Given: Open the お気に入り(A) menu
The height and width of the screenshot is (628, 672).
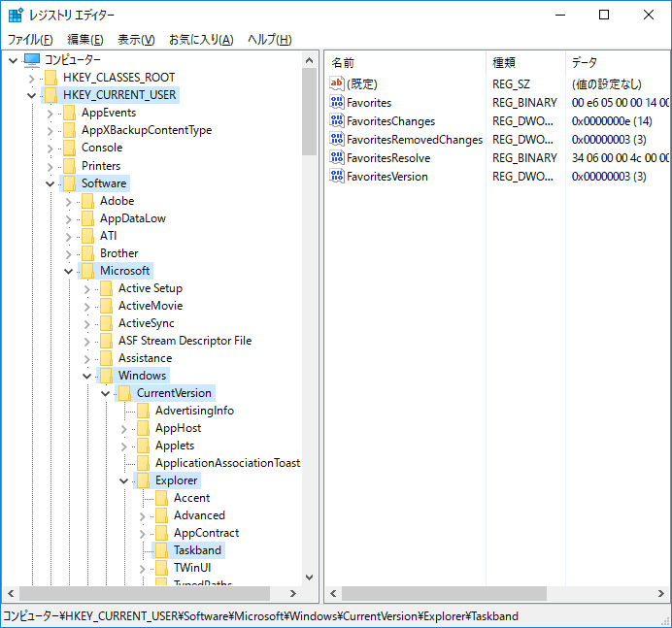Looking at the screenshot, I should [x=201, y=40].
